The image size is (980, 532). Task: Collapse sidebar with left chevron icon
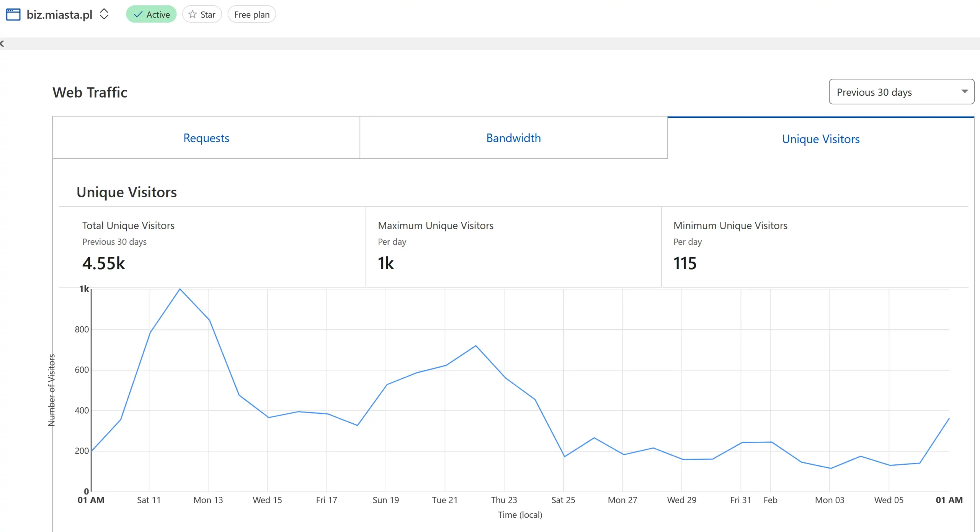(2, 44)
